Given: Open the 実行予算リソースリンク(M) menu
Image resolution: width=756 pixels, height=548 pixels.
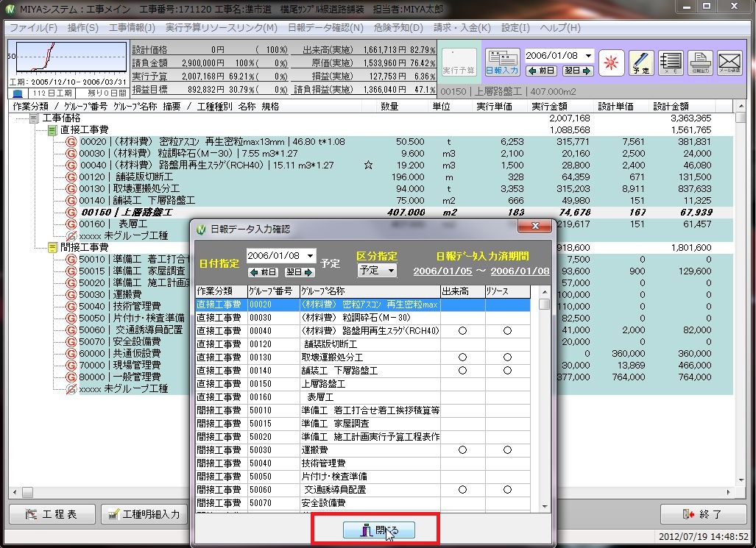Looking at the screenshot, I should (222, 27).
